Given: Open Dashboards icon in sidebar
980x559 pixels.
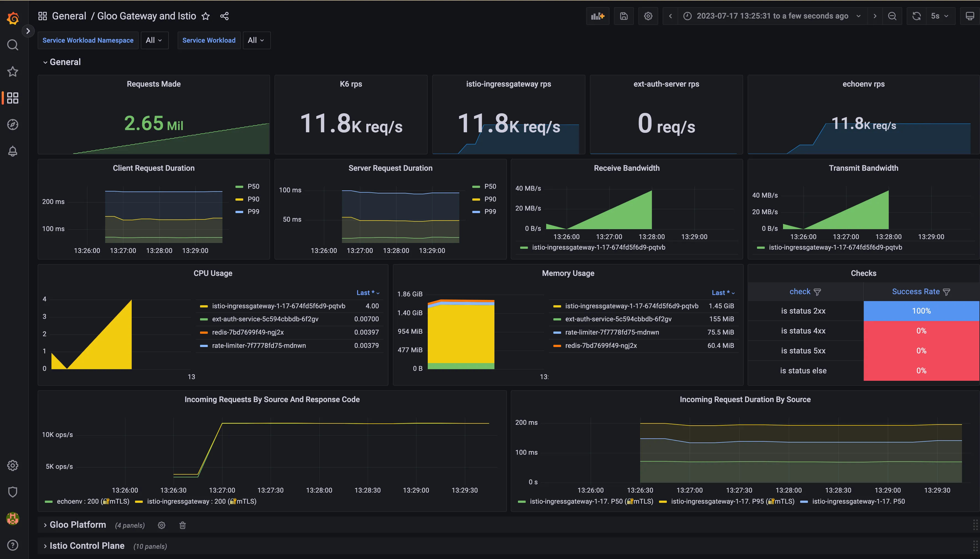Looking at the screenshot, I should pos(13,98).
